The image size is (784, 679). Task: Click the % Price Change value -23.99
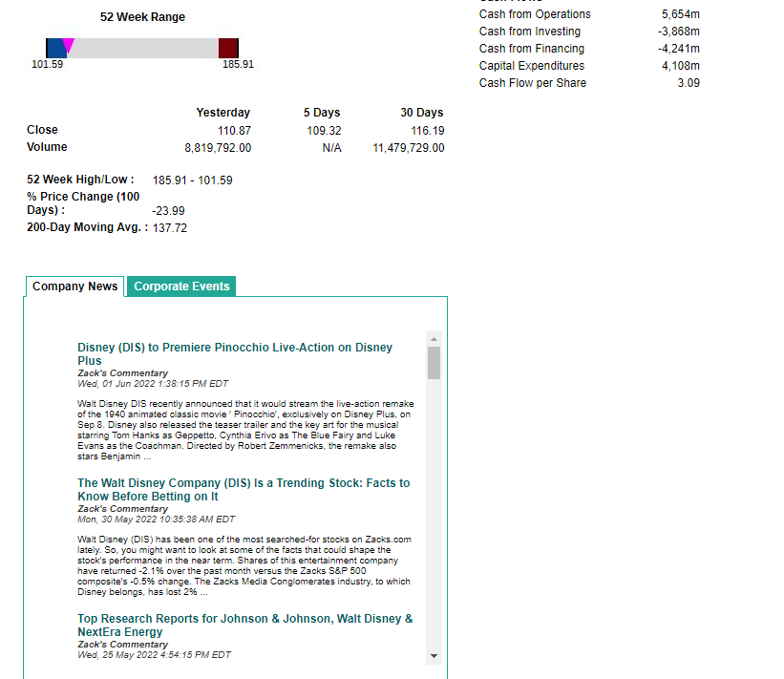[x=168, y=212]
